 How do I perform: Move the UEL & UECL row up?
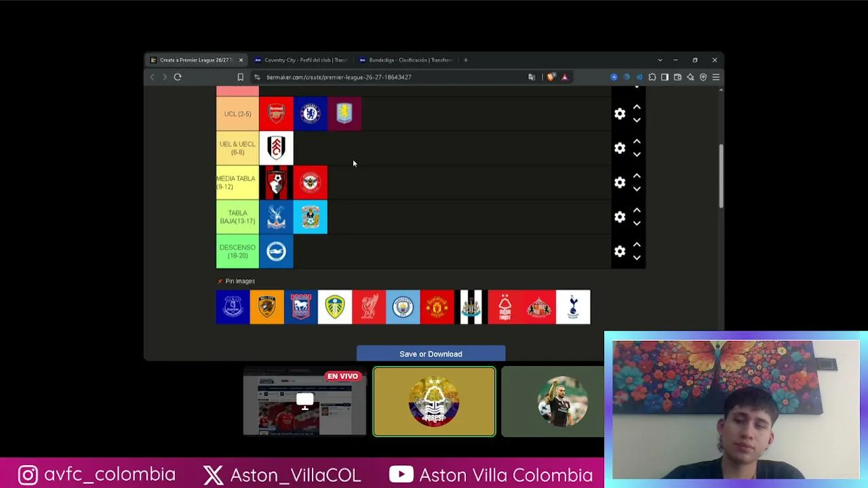click(637, 142)
